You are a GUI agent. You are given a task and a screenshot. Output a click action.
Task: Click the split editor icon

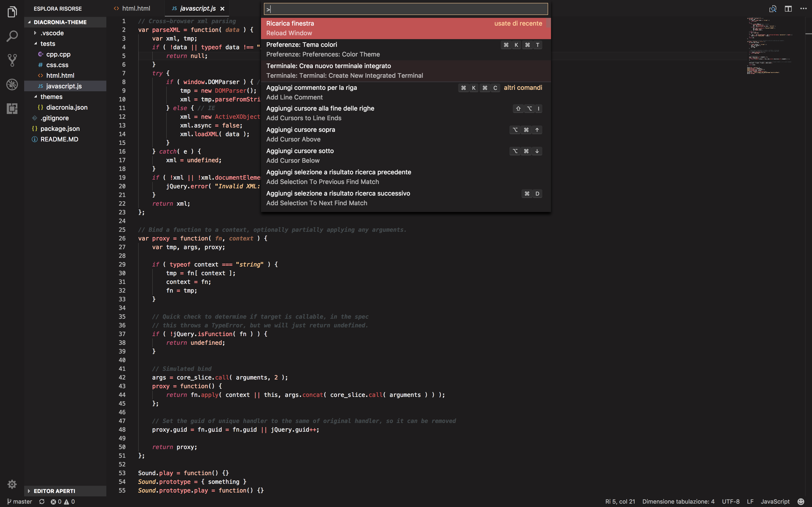pyautogui.click(x=788, y=9)
